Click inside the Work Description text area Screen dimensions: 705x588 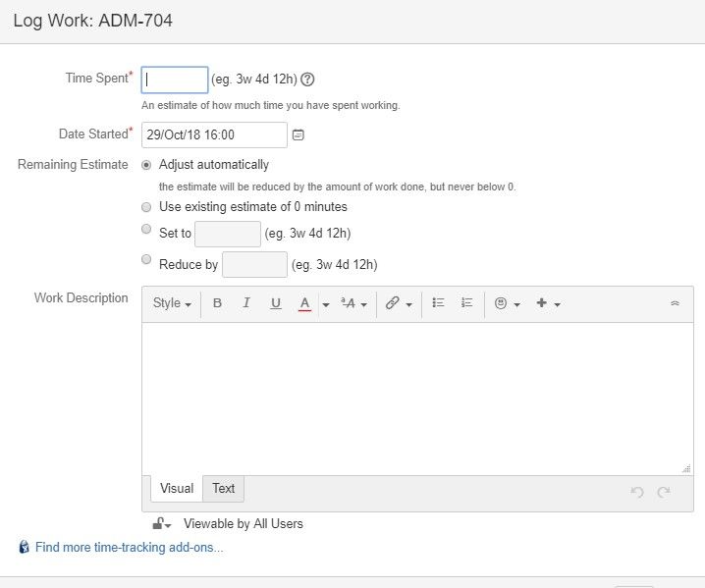pyautogui.click(x=417, y=399)
